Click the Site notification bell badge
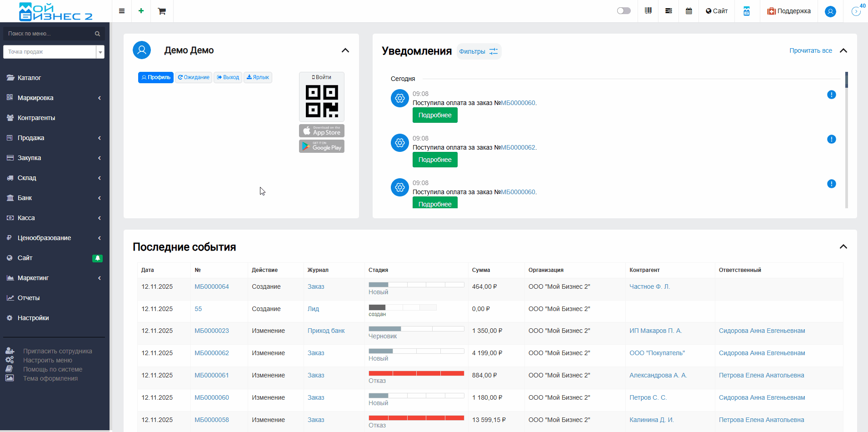The image size is (868, 432). click(x=97, y=258)
